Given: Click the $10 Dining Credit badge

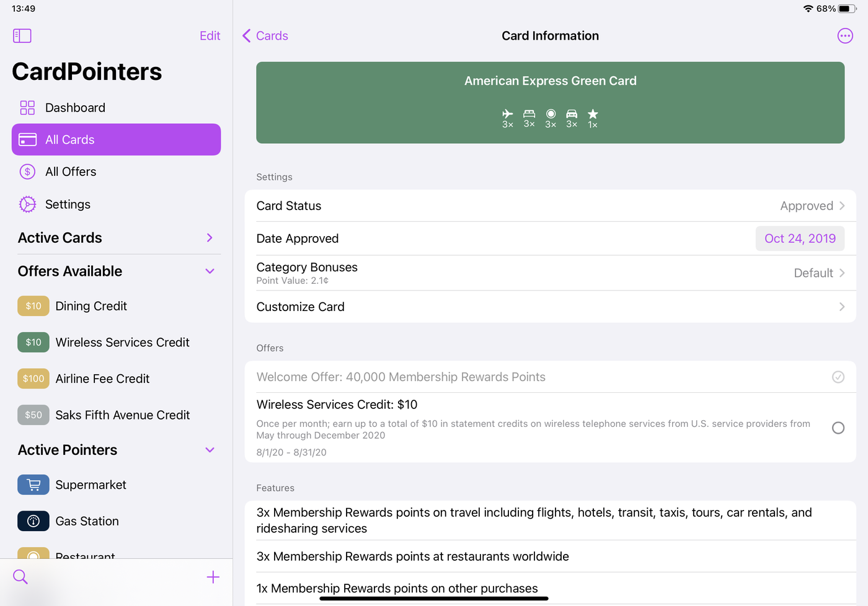Looking at the screenshot, I should [33, 306].
